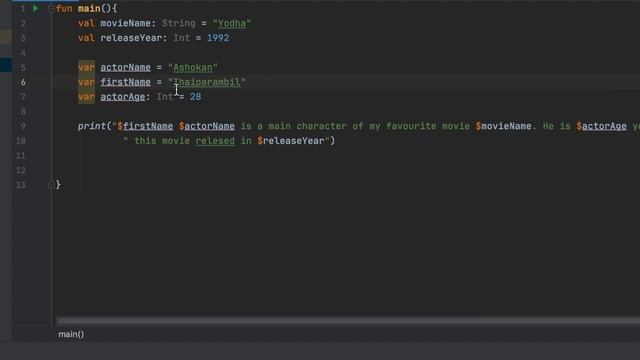Click the Int type hint on line 7
The image size is (640, 360).
[165, 97]
